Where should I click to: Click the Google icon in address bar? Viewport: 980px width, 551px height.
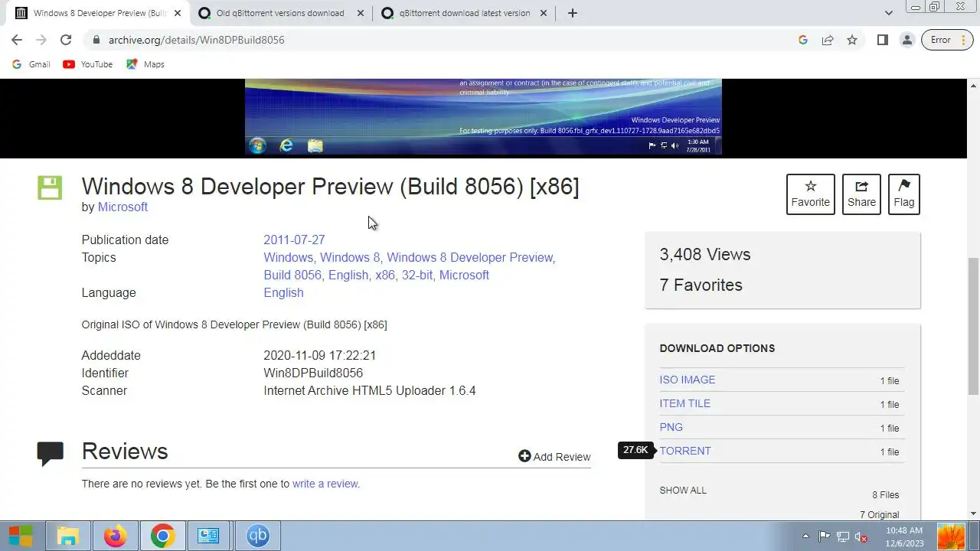click(803, 40)
